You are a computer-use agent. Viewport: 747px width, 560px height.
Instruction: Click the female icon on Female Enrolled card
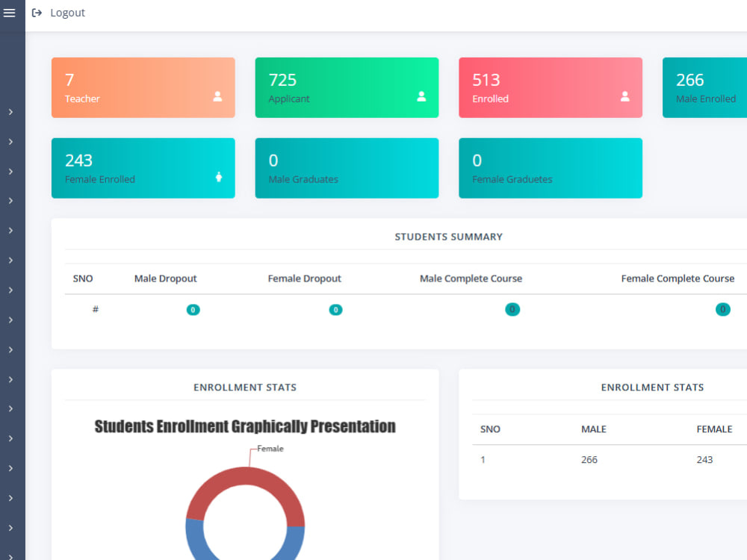[x=219, y=177]
